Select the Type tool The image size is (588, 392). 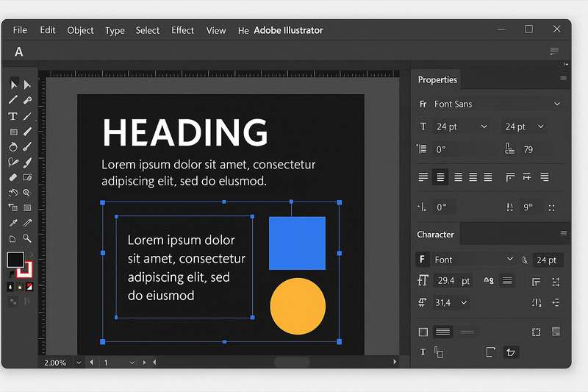tap(12, 116)
